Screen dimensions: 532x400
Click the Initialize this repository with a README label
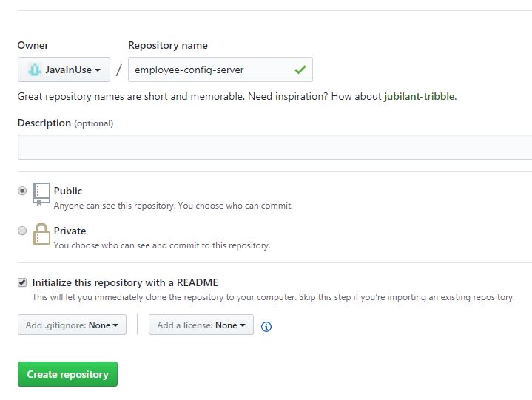pos(125,282)
